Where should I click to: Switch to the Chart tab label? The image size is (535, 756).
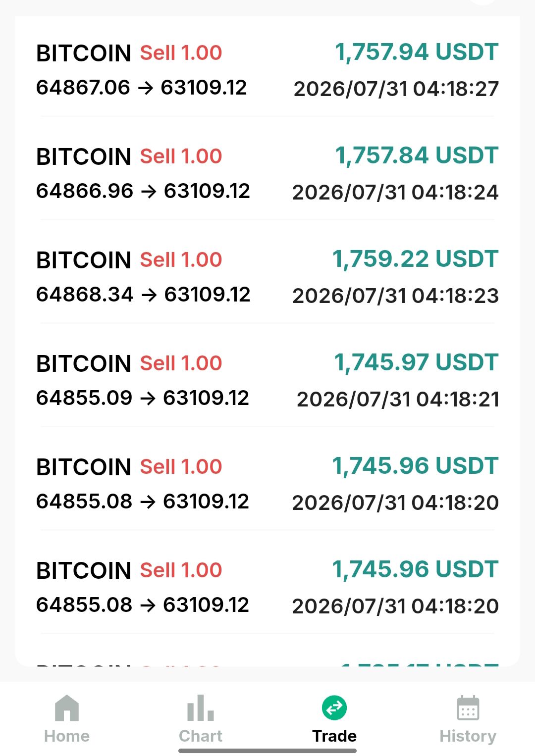[201, 736]
